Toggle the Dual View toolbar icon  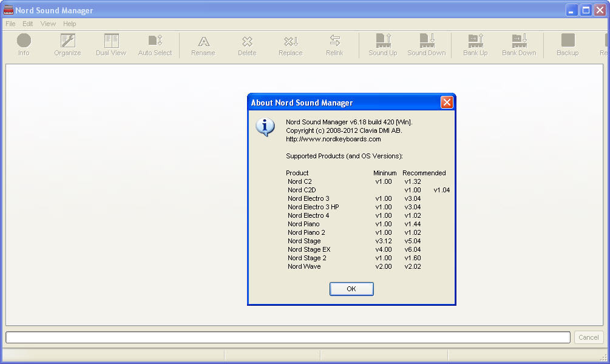(111, 41)
